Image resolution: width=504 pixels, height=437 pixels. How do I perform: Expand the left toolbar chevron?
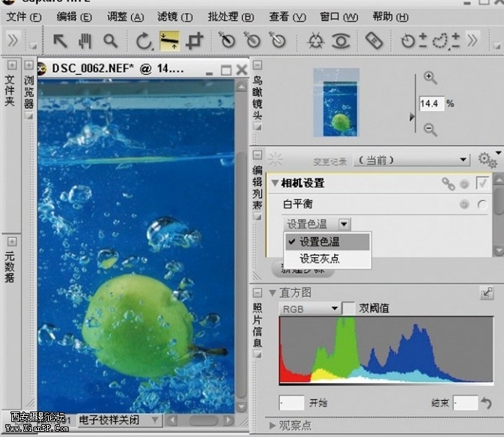(13, 40)
